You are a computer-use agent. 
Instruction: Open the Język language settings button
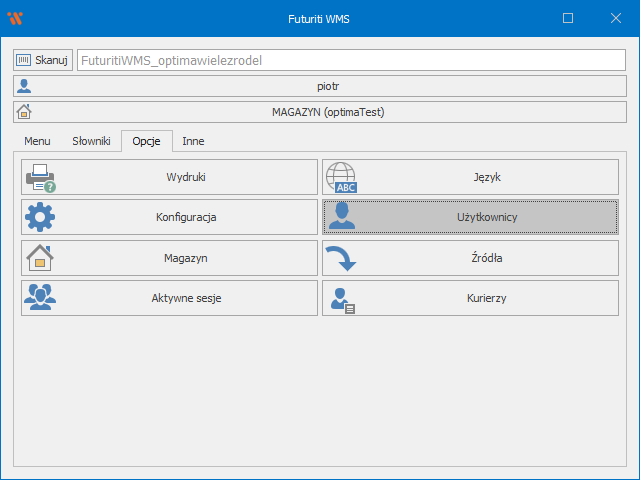click(x=470, y=177)
